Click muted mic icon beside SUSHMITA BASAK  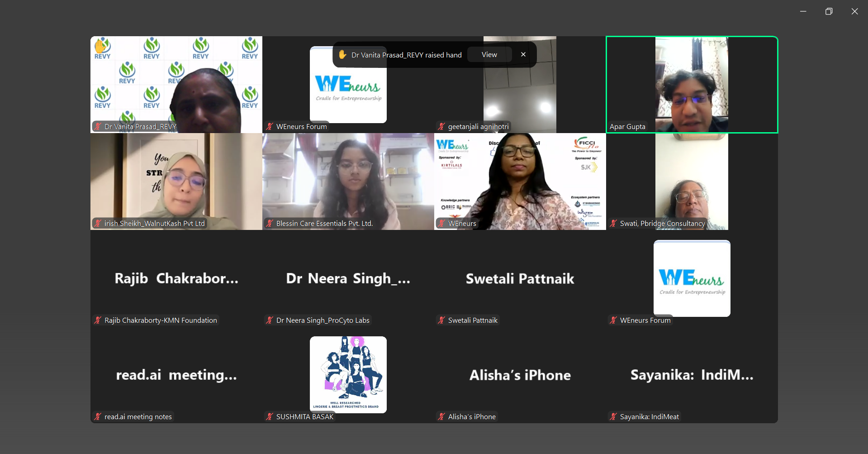click(x=270, y=417)
